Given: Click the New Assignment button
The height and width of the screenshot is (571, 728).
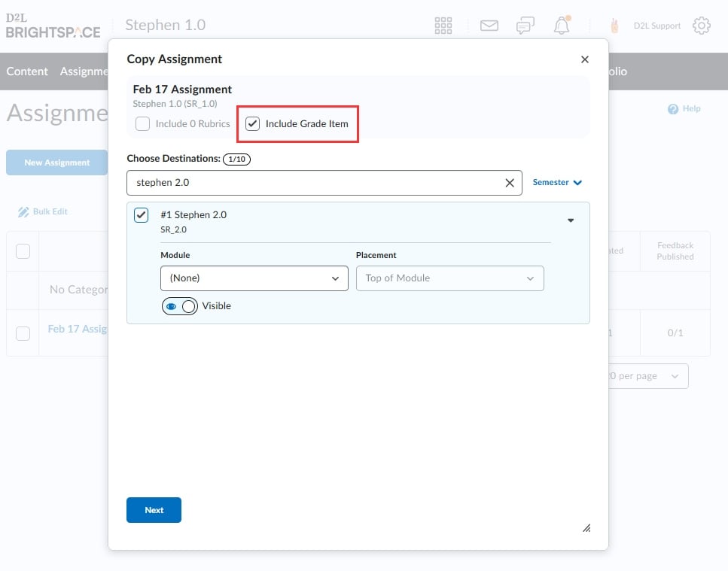Looking at the screenshot, I should (x=56, y=162).
